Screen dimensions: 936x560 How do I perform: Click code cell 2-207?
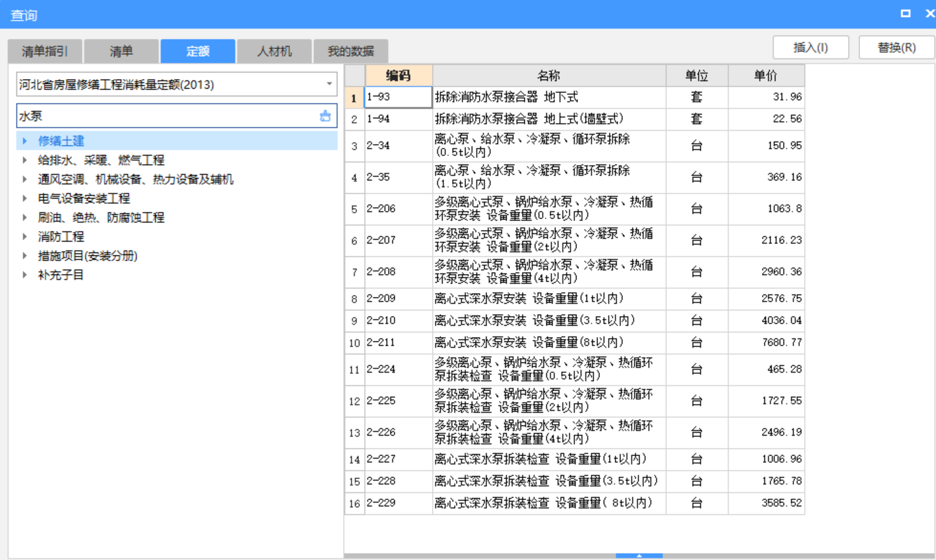pyautogui.click(x=399, y=240)
